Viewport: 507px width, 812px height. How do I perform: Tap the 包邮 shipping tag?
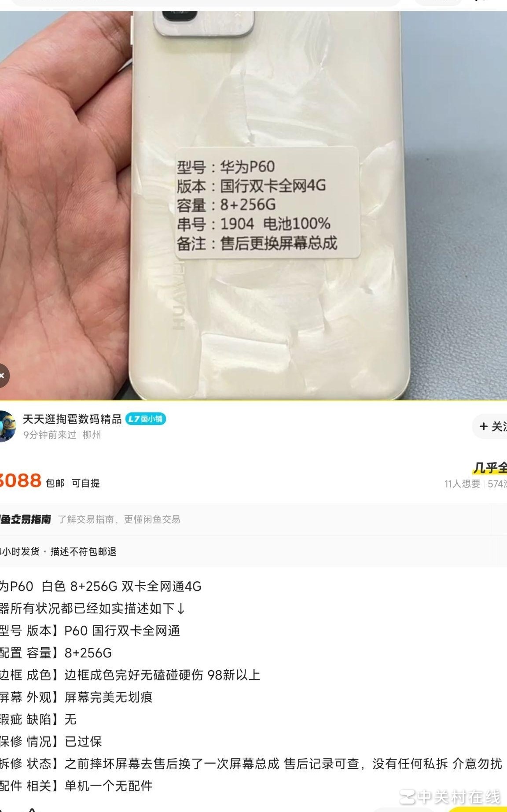(x=55, y=483)
